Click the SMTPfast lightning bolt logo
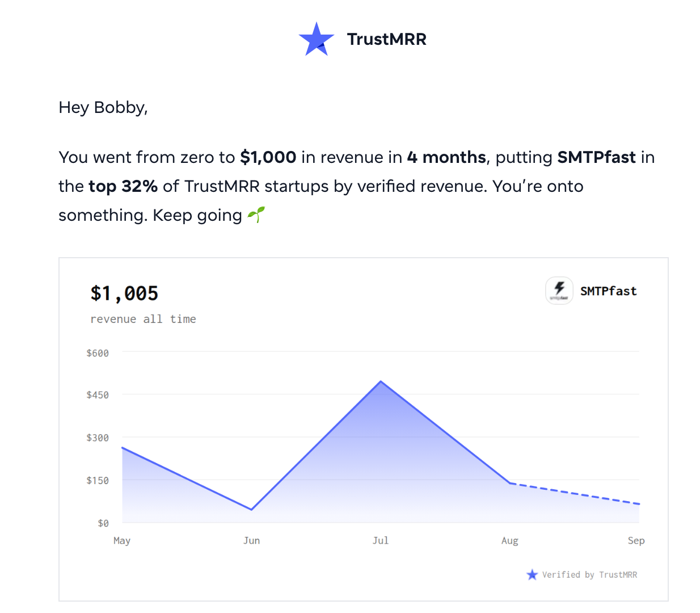 [x=559, y=291]
